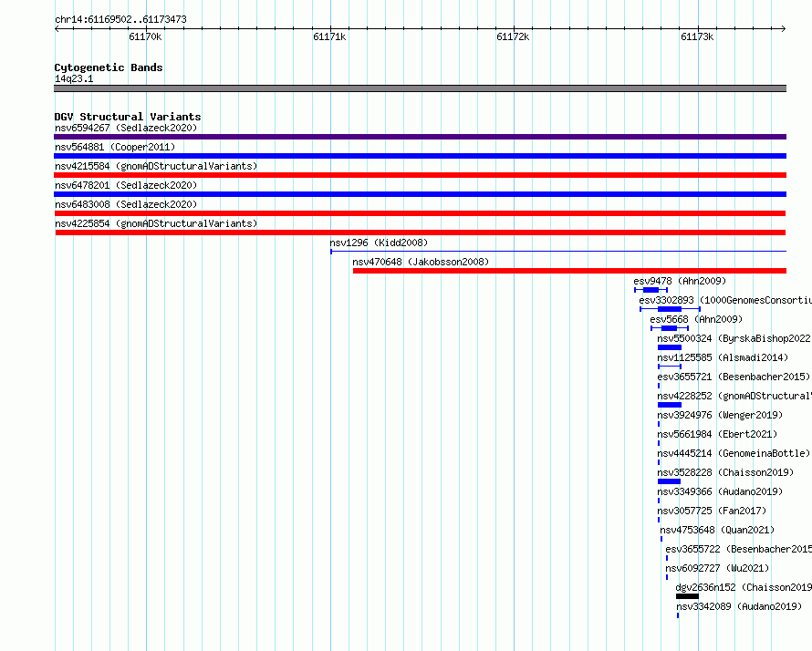Screen dimensions: 812x651
Task: Click the nsv1125585 thin variant glyph
Action: [x=670, y=367]
